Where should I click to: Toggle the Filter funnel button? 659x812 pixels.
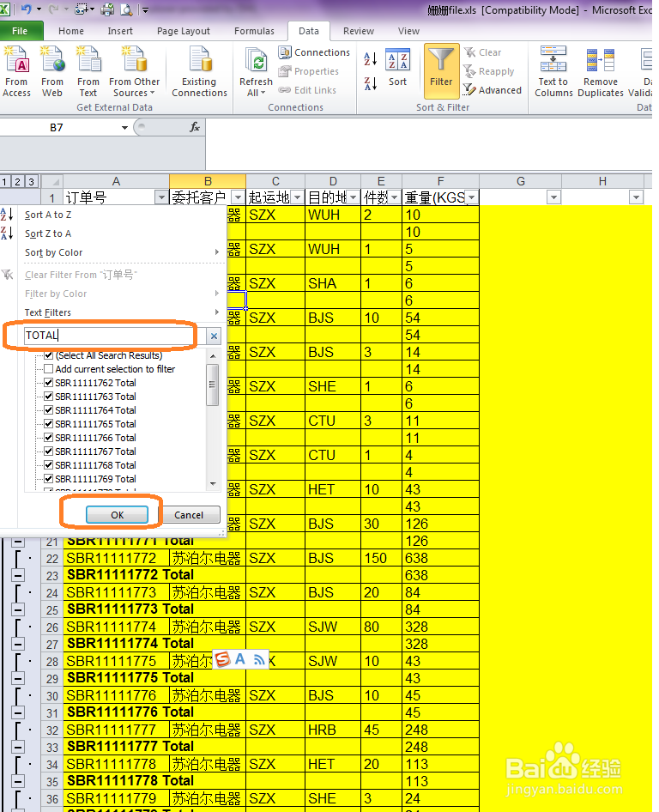tap(442, 71)
